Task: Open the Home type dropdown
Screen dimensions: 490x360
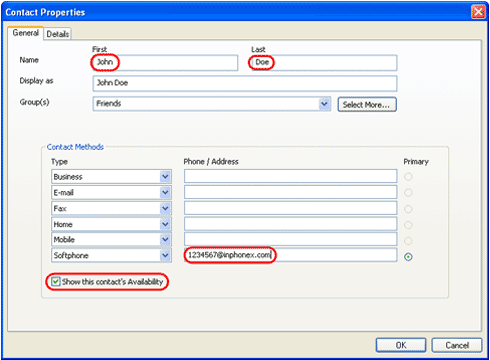Action: point(165,224)
